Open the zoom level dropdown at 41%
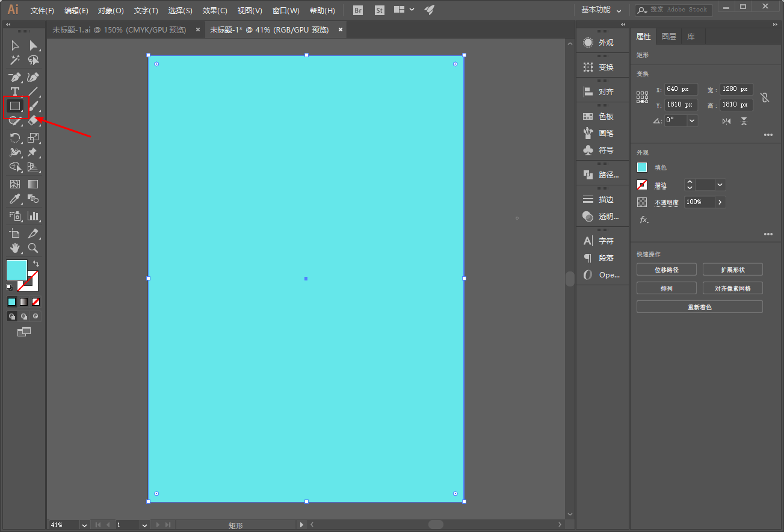The width and height of the screenshot is (784, 532). (85, 525)
